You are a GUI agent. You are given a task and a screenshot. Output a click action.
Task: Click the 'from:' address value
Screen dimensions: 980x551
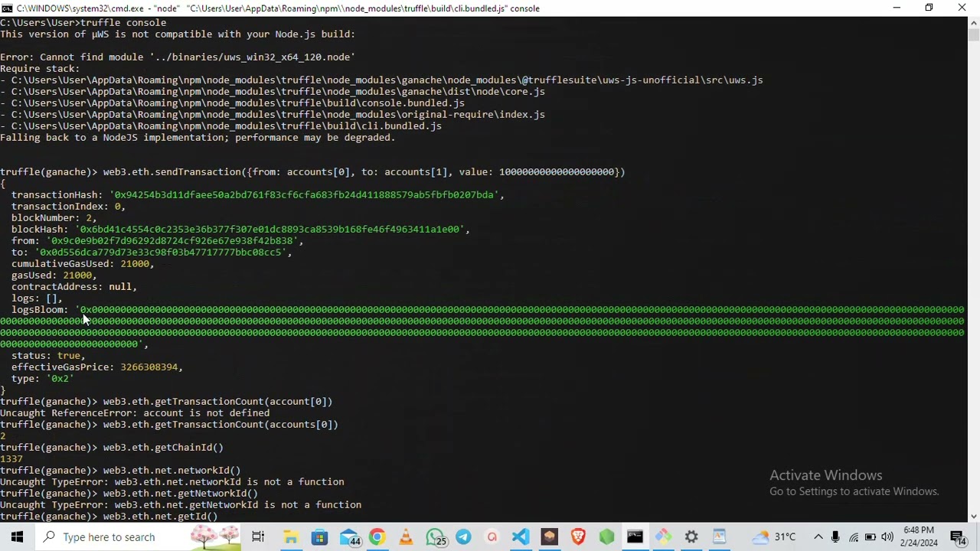coord(172,241)
